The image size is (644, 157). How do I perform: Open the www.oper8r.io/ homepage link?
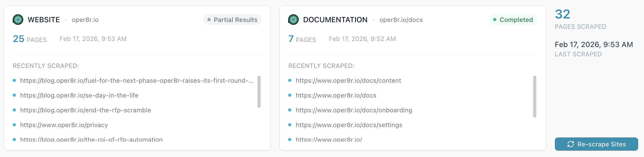click(x=329, y=139)
